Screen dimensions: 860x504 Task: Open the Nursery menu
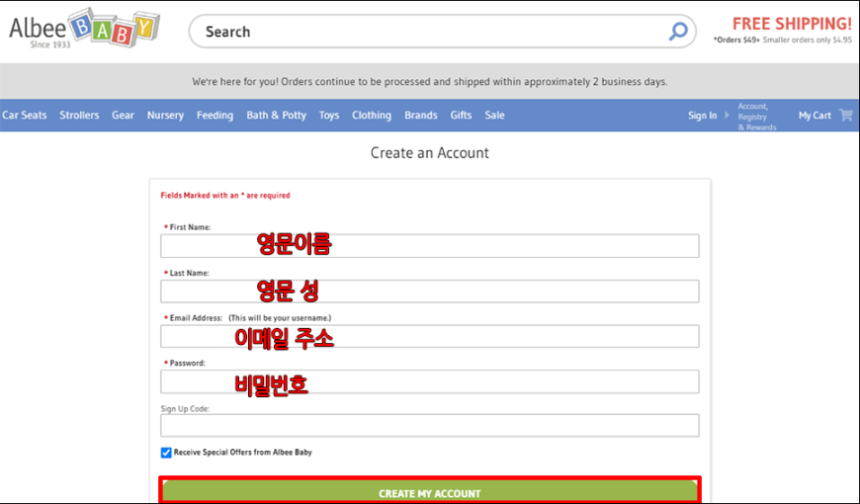point(165,116)
